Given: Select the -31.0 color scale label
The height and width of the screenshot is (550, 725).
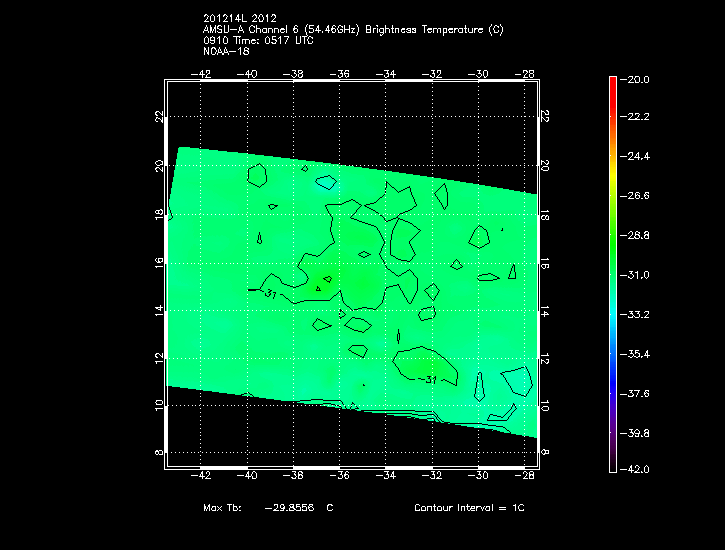Looking at the screenshot, I should point(638,274).
